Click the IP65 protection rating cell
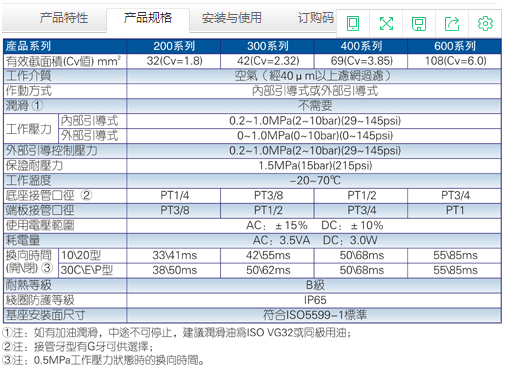 [314, 300]
